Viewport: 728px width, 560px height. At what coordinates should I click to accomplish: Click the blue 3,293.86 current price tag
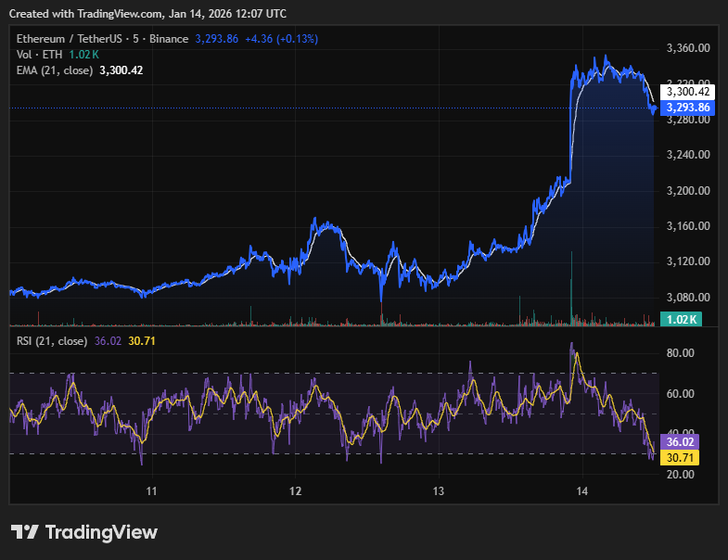pyautogui.click(x=686, y=108)
